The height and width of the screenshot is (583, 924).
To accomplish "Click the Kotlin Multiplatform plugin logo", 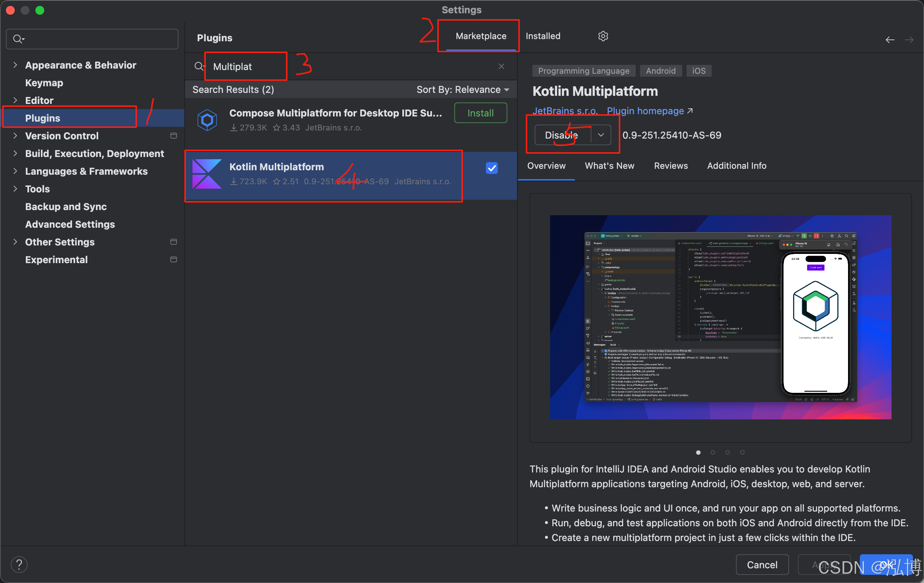I will click(207, 174).
